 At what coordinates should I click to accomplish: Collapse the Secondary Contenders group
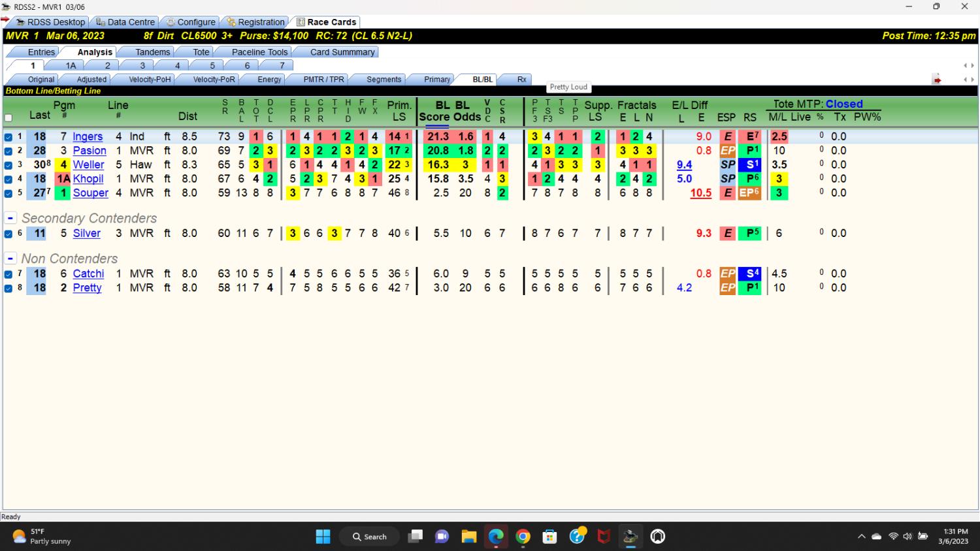(x=10, y=218)
